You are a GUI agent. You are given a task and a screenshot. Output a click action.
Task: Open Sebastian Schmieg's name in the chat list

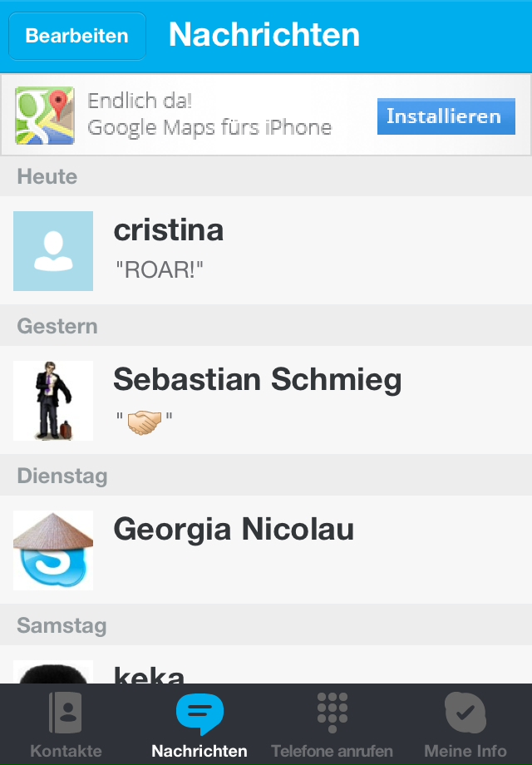pos(257,380)
